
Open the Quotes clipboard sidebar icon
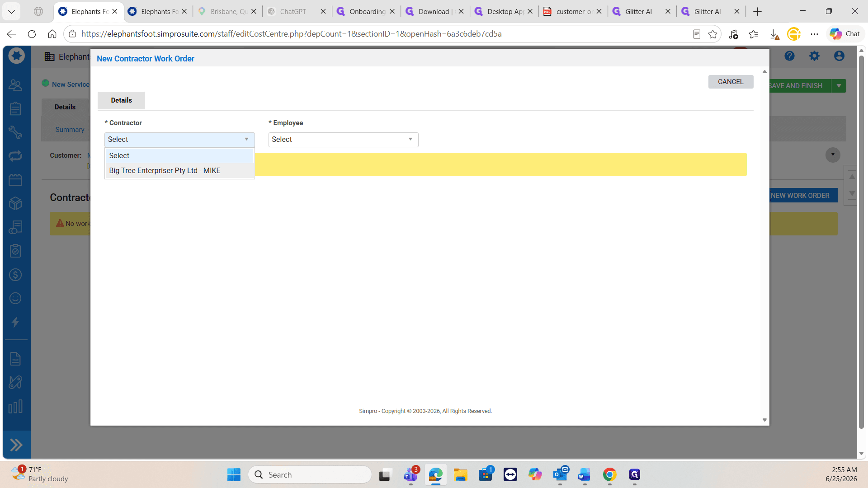pos(15,108)
